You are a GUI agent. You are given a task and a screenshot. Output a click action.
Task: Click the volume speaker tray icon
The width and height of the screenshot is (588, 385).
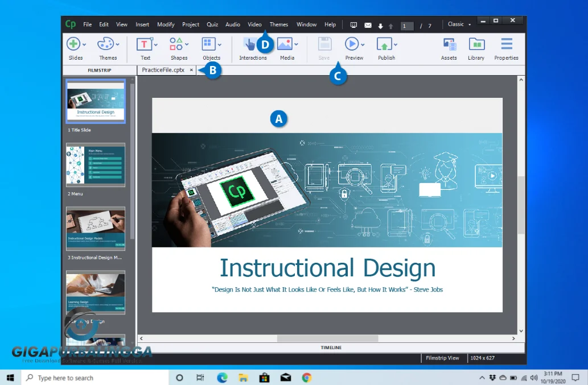pos(533,378)
